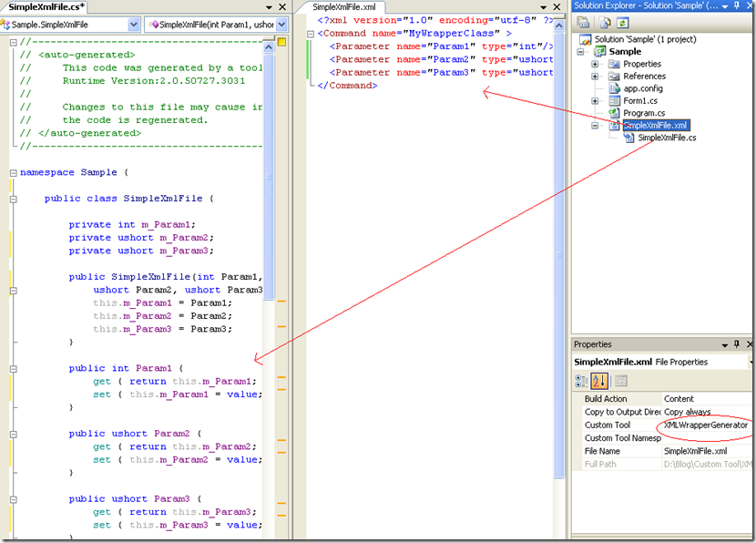
Task: Click the References folder icon
Action: [614, 77]
